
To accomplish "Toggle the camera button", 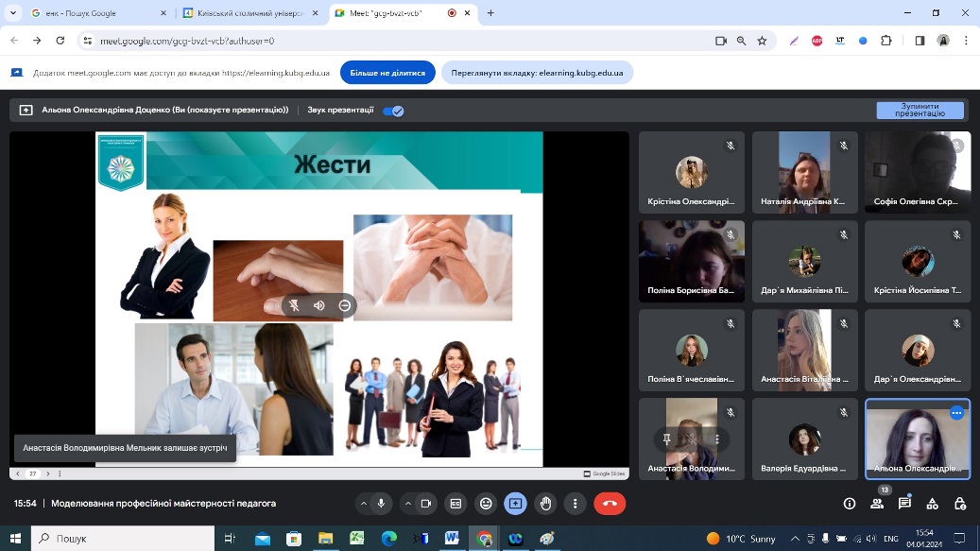I will pyautogui.click(x=425, y=504).
